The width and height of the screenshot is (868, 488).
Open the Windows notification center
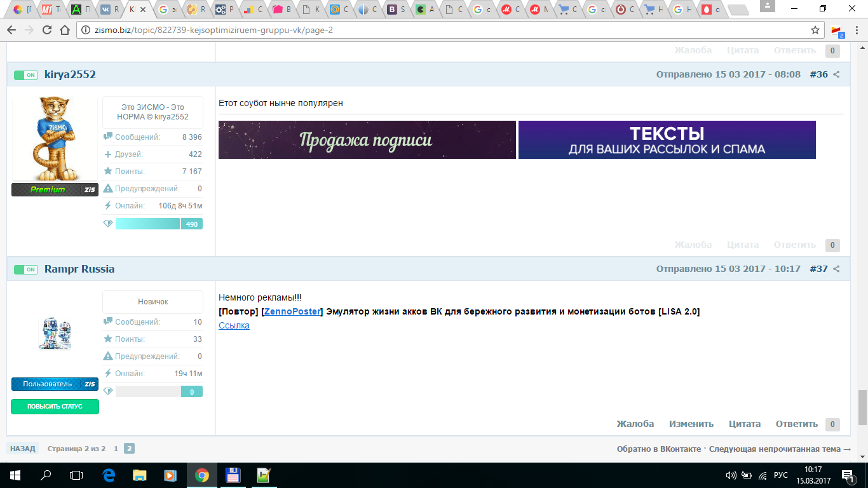(847, 475)
